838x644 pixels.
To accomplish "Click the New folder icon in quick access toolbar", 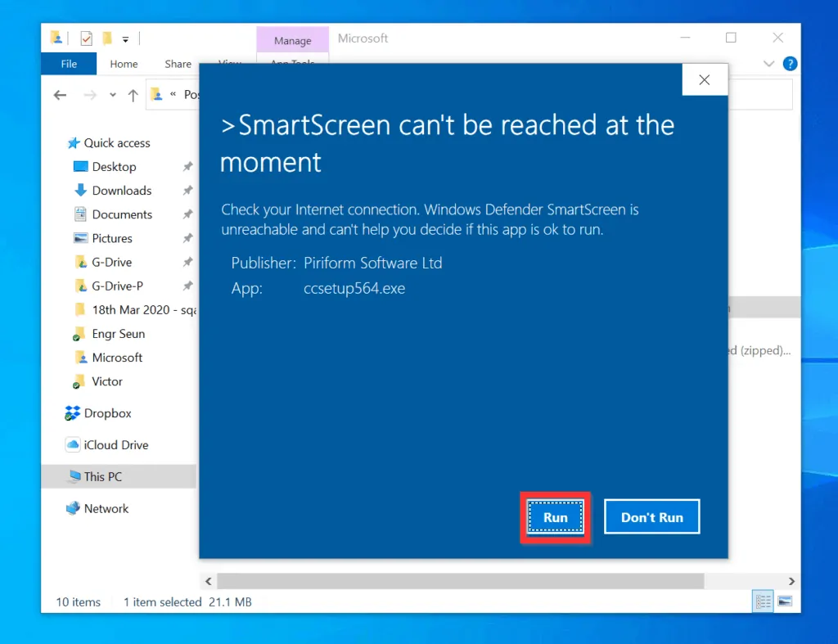I will [x=109, y=38].
